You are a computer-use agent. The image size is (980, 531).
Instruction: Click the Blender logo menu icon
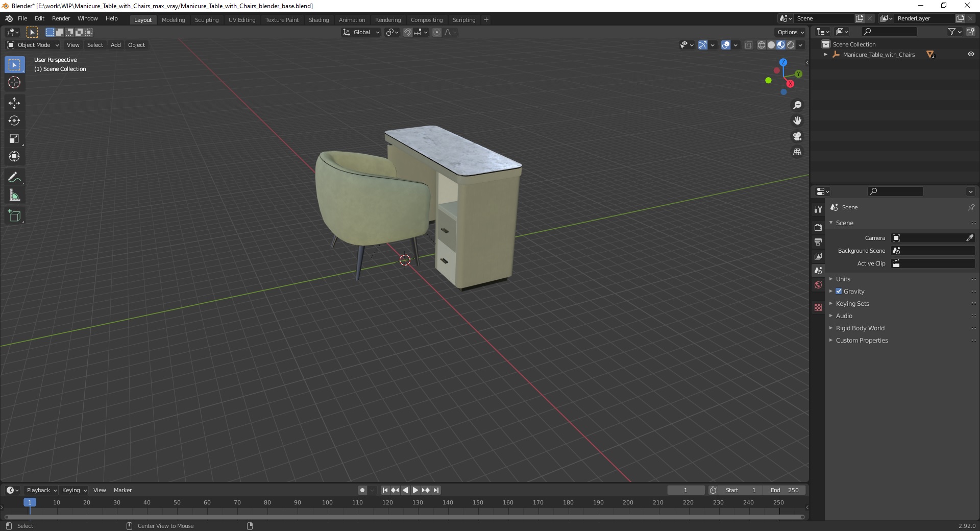click(x=9, y=18)
